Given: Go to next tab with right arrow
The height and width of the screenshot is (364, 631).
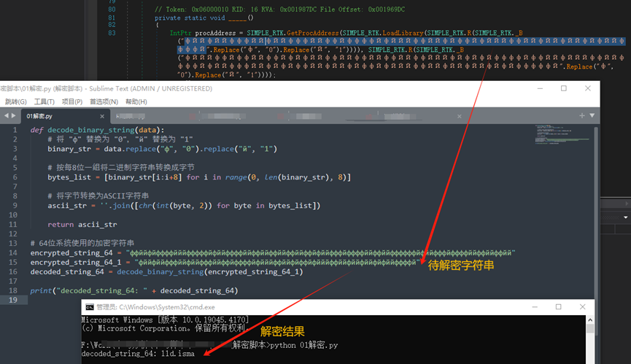Looking at the screenshot, I should click(14, 116).
